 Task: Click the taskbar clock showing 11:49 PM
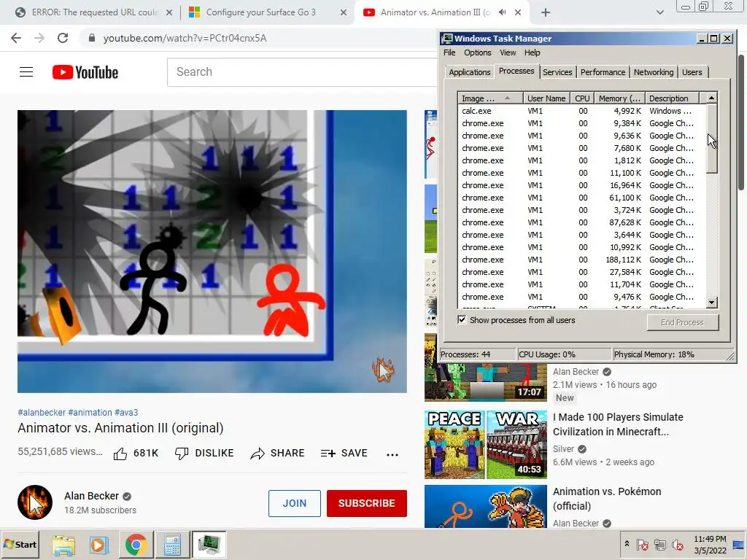pyautogui.click(x=710, y=544)
